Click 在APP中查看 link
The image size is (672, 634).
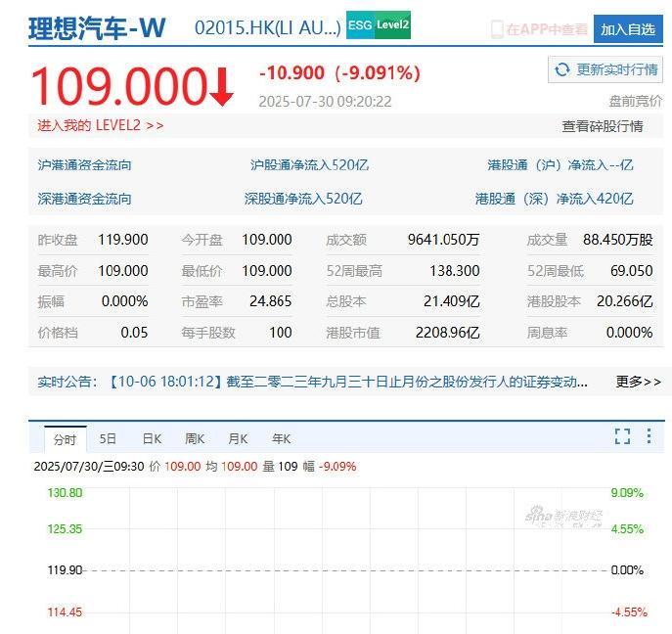(x=546, y=29)
